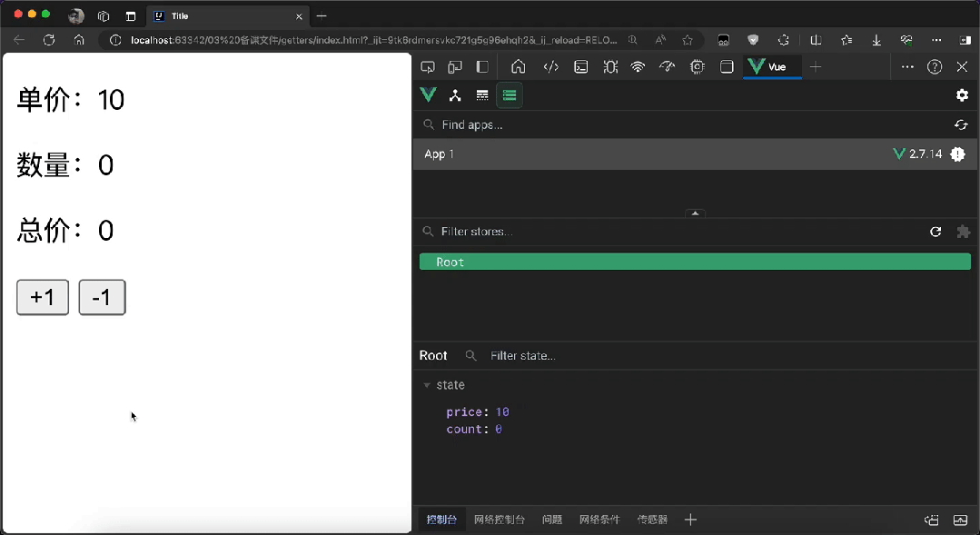The width and height of the screenshot is (980, 535).
Task: Click plugin puzzle icon near stores filter
Action: pos(963,232)
